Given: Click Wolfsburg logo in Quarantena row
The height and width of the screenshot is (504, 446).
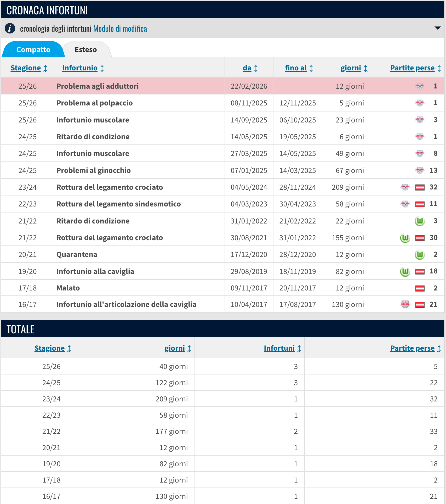Looking at the screenshot, I should point(420,254).
